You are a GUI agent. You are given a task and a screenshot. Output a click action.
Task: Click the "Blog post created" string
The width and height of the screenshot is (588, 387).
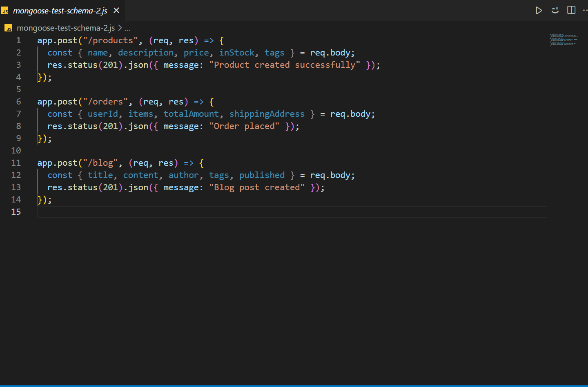click(x=257, y=187)
